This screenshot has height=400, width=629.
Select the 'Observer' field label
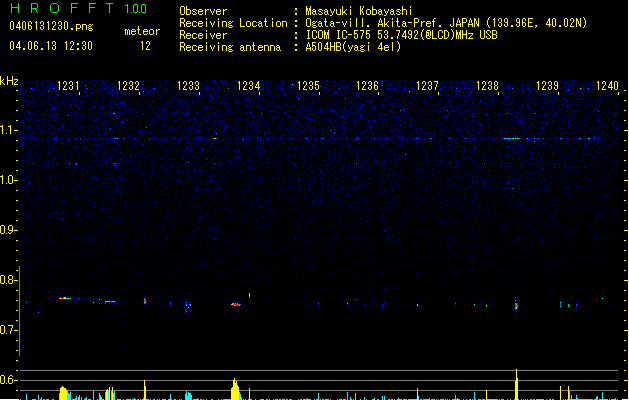point(203,11)
